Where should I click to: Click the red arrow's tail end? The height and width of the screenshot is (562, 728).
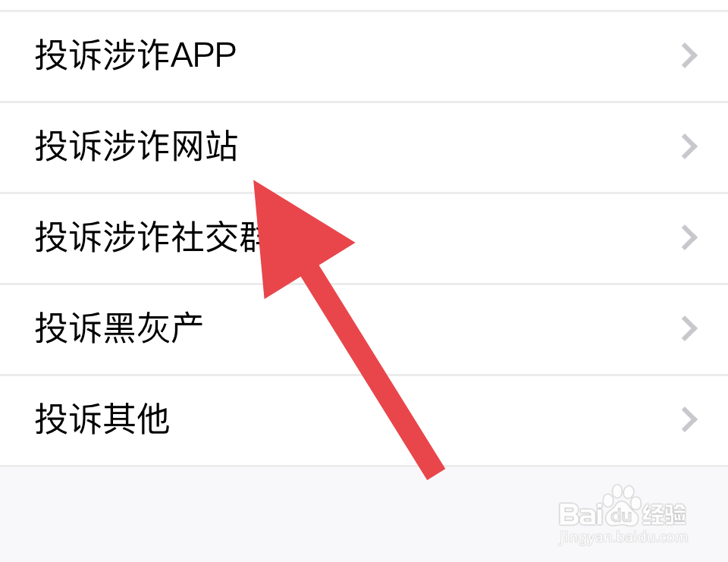click(x=435, y=473)
